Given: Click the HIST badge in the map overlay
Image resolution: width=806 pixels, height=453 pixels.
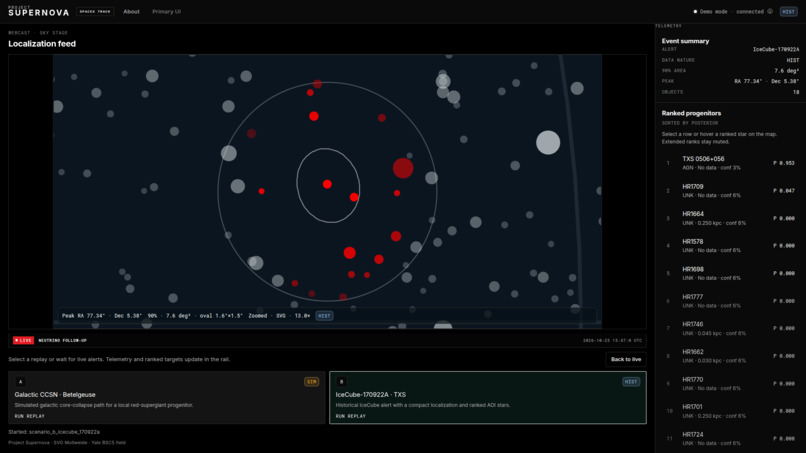Looking at the screenshot, I should pyautogui.click(x=324, y=316).
